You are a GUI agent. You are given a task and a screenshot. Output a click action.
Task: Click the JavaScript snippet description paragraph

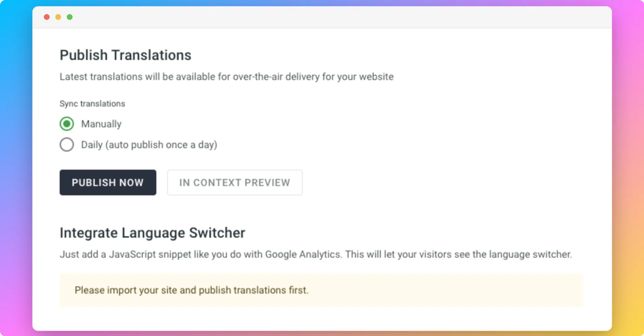pyautogui.click(x=316, y=255)
